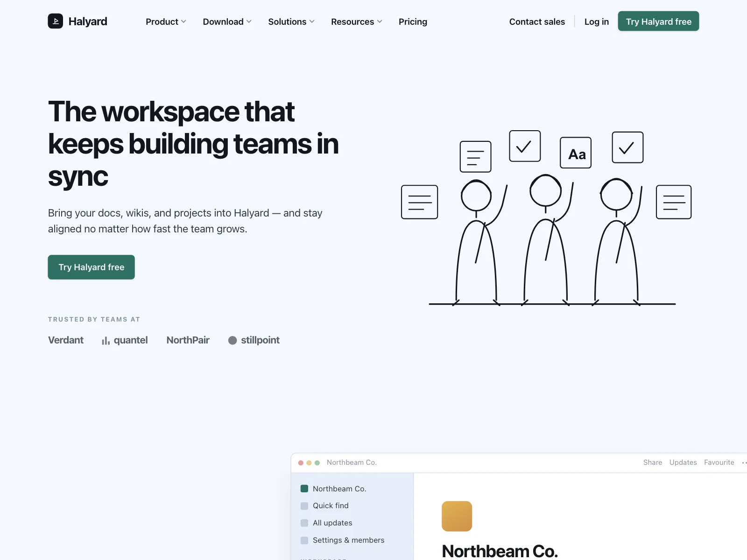Expand the Download navigation menu
The height and width of the screenshot is (560, 747).
pos(227,21)
